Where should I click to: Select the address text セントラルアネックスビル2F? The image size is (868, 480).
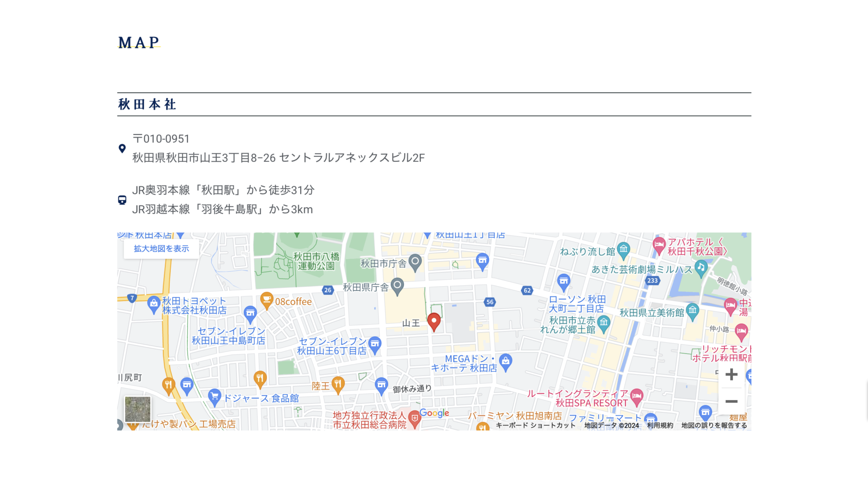[x=352, y=158]
